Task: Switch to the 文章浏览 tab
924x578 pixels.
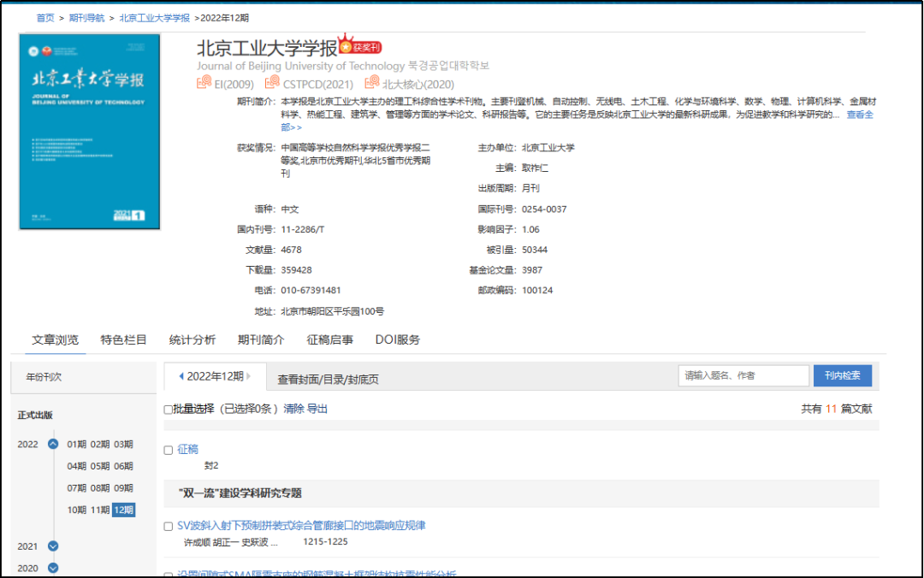Action: pyautogui.click(x=55, y=340)
